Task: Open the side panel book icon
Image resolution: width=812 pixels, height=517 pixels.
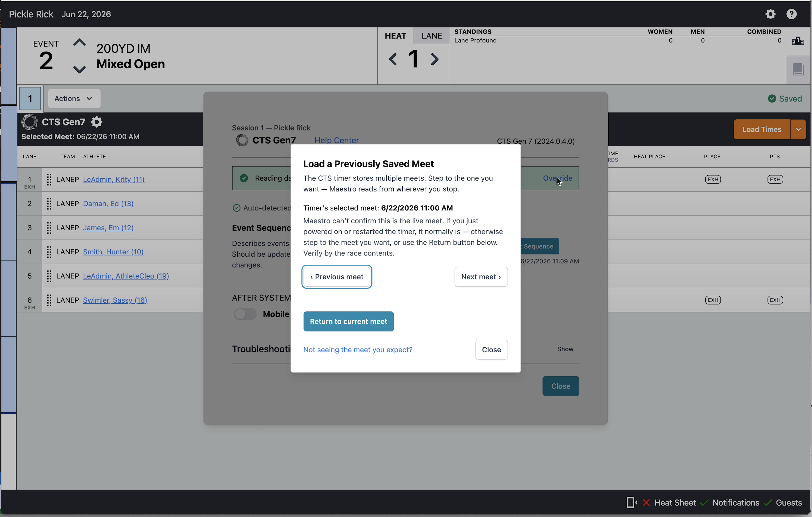Action: 798,70
